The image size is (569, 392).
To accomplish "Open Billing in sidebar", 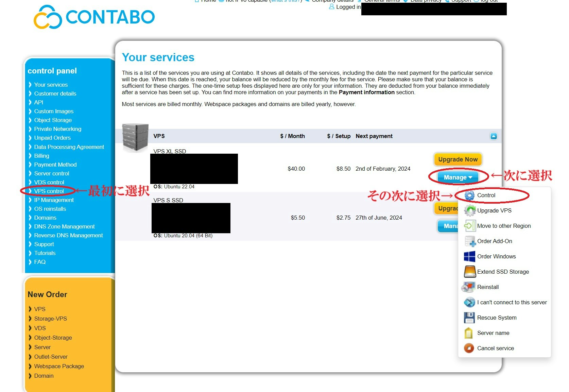I will (41, 156).
